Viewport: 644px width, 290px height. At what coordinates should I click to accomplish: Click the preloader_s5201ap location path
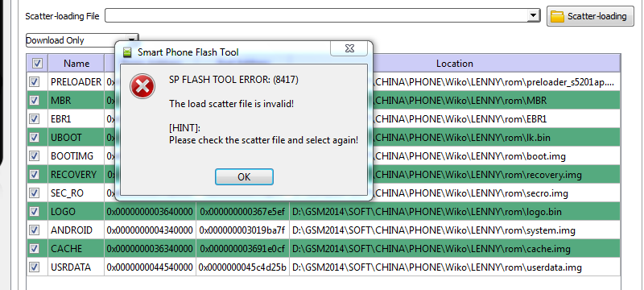(x=494, y=81)
